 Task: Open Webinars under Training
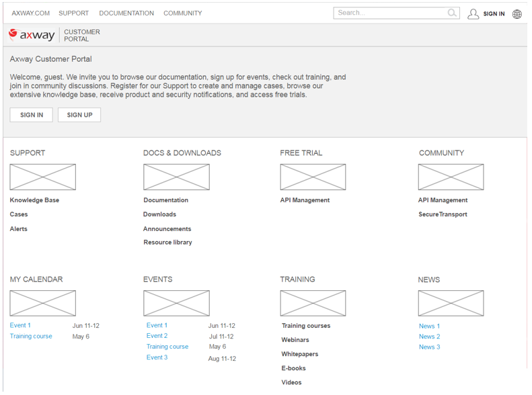pyautogui.click(x=295, y=340)
